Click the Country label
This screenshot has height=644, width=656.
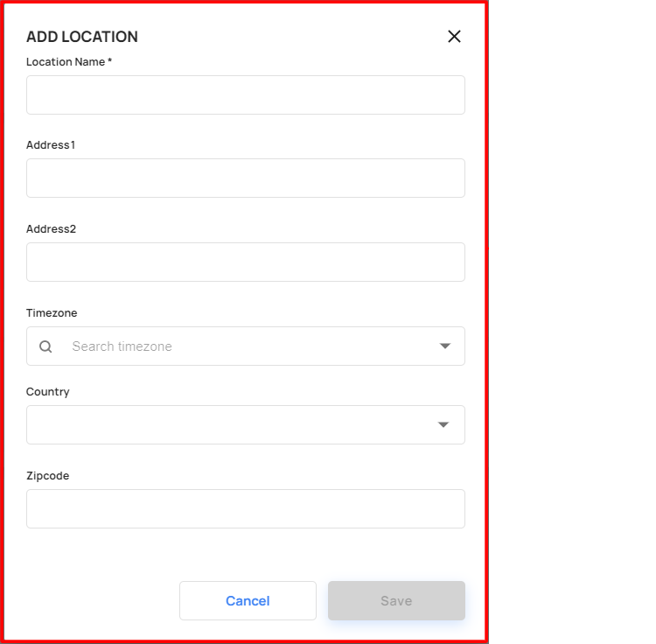click(48, 392)
